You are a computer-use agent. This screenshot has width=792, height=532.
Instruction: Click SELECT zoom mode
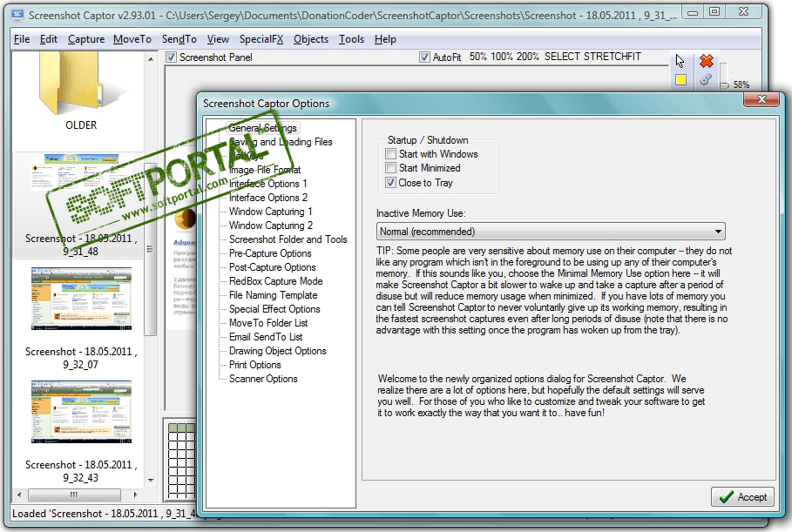point(562,57)
